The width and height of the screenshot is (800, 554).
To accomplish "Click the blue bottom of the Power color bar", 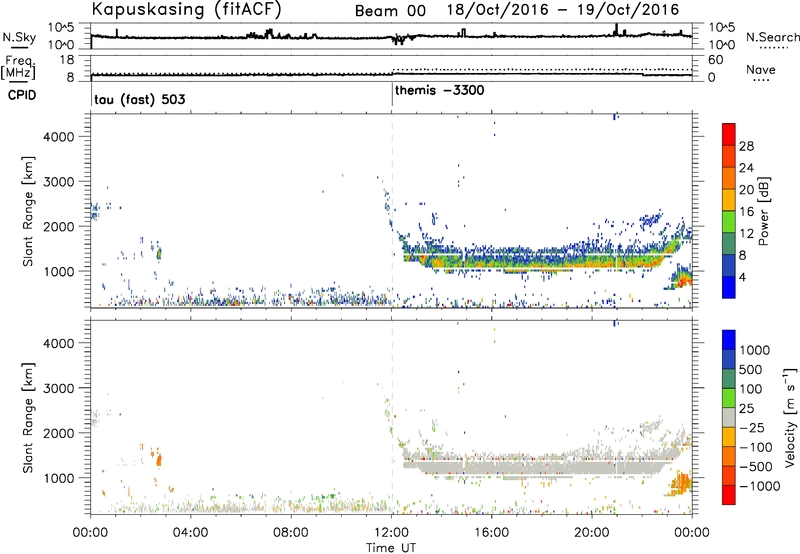I will (x=729, y=288).
